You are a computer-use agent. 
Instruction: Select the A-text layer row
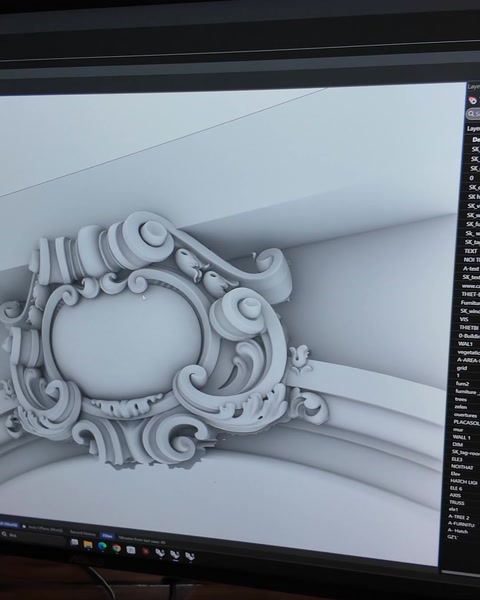tap(470, 269)
